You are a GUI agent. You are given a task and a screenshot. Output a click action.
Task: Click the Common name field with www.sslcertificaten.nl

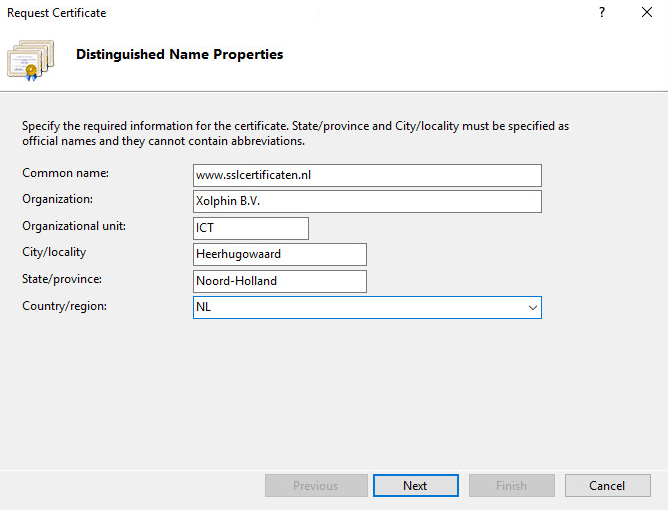click(366, 176)
